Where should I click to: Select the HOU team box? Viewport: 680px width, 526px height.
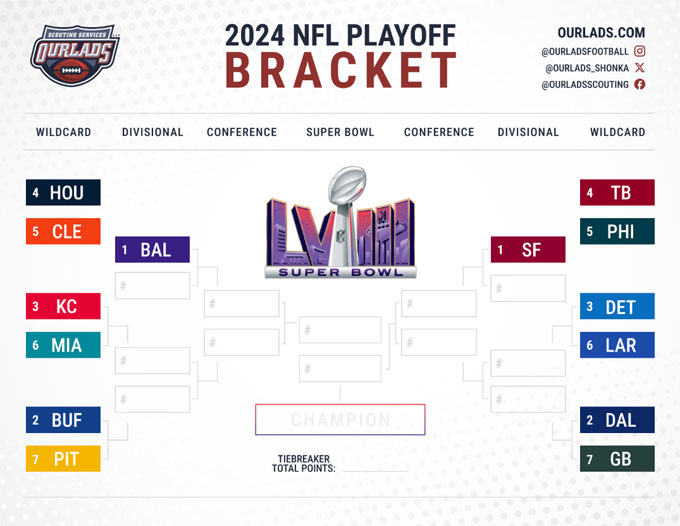click(x=63, y=193)
